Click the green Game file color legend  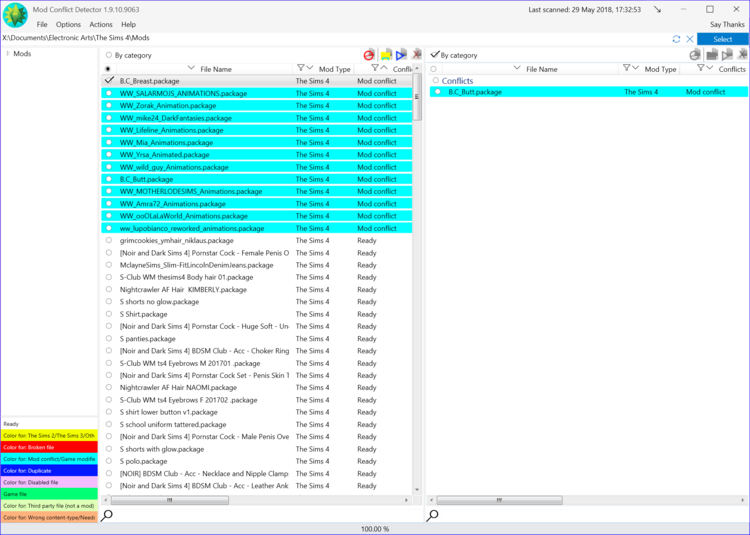[49, 494]
